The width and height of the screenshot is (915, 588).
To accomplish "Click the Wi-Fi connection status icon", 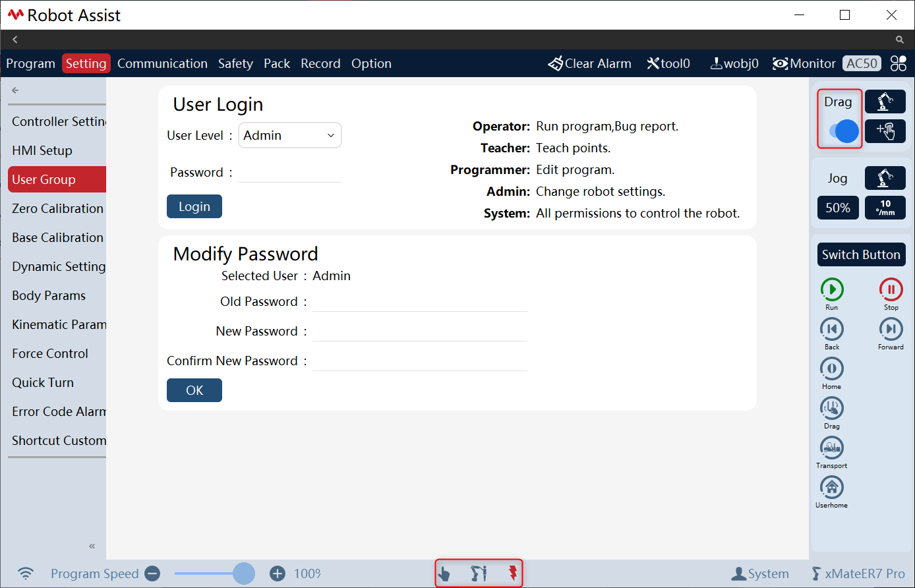I will (x=26, y=573).
